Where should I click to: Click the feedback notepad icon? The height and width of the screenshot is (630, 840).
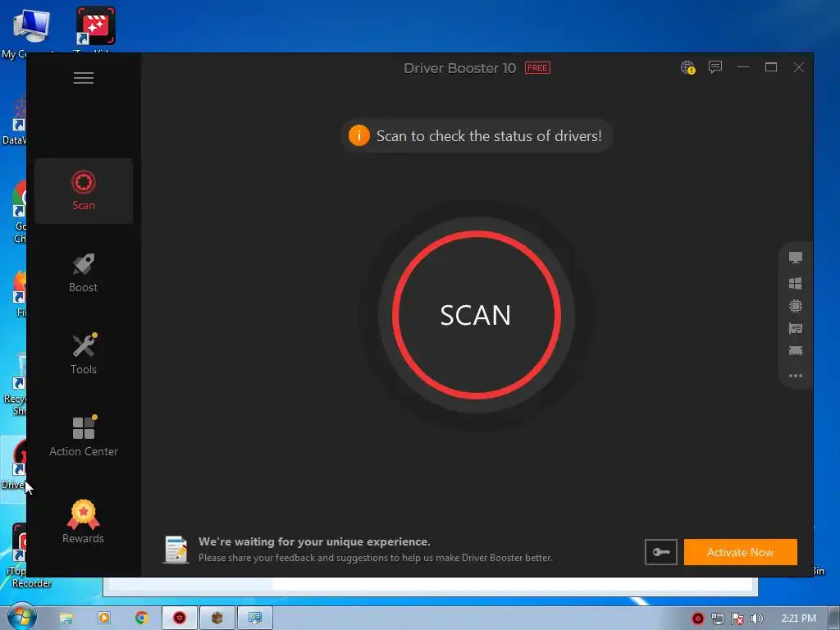(x=176, y=550)
